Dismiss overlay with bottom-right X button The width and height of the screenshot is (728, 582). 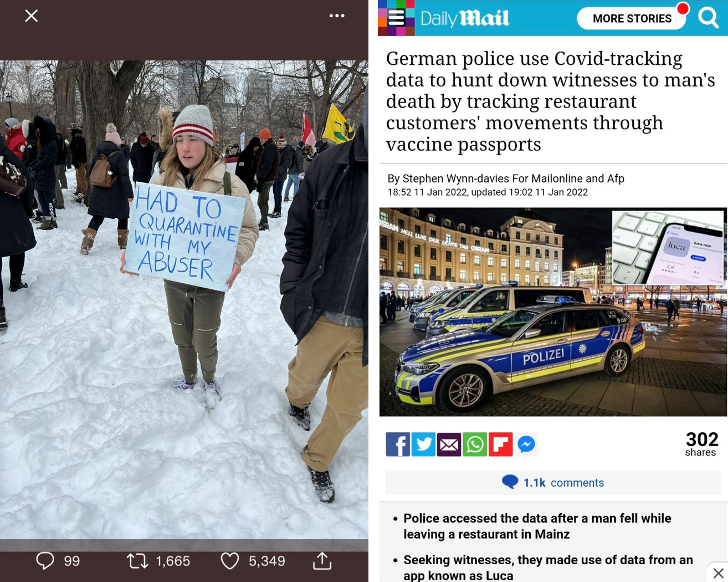tap(718, 573)
